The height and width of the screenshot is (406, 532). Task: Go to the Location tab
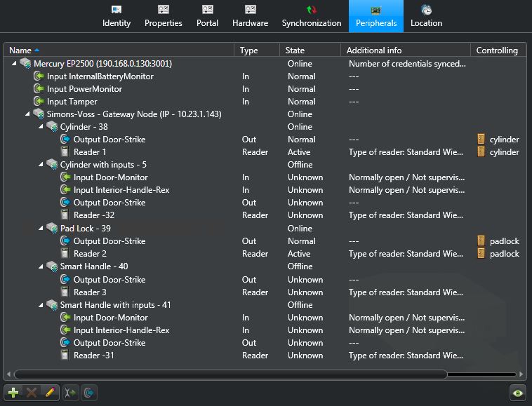426,16
